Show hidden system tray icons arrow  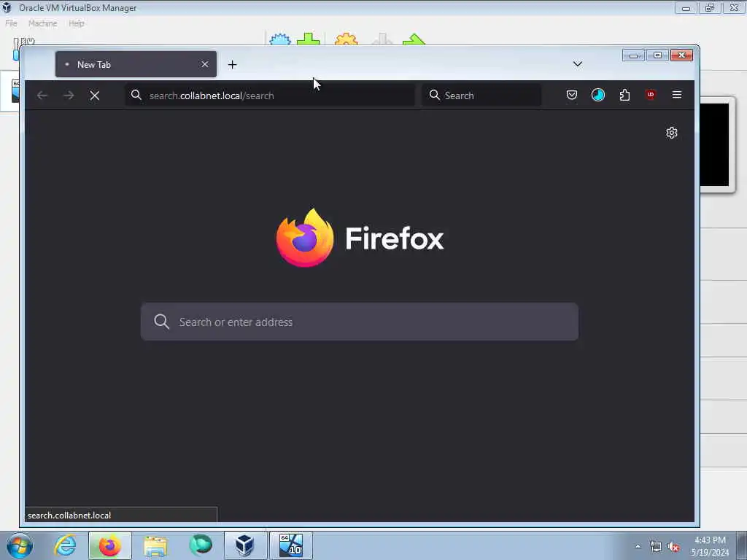point(638,546)
